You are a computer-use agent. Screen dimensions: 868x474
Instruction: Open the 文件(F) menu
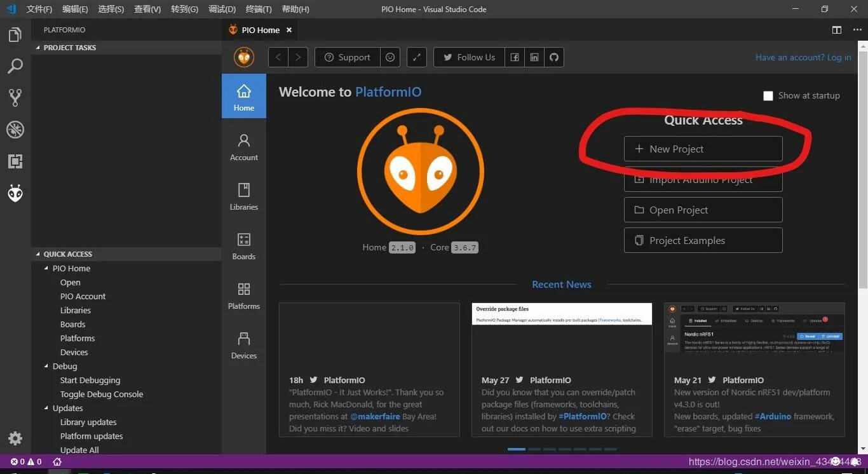pos(39,9)
